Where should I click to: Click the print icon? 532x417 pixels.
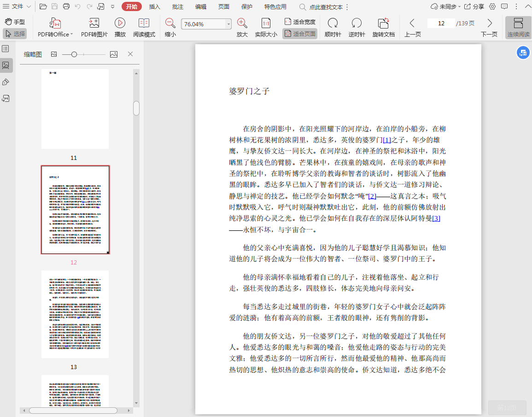click(x=66, y=6)
